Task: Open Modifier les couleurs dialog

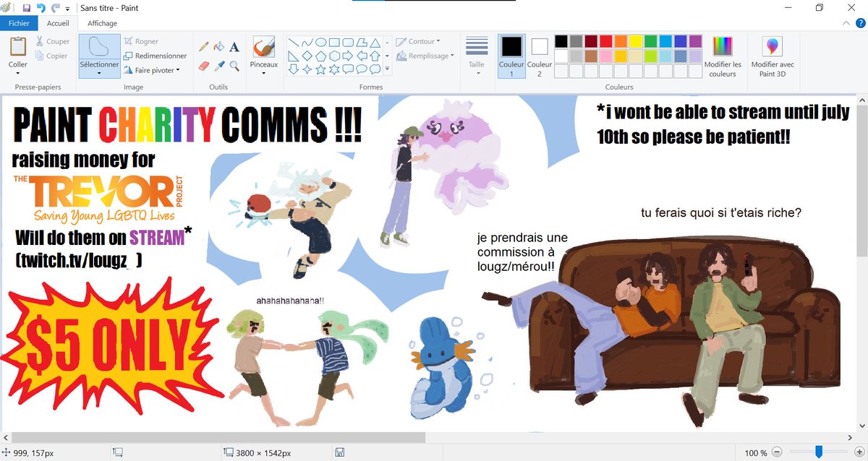Action: point(723,56)
